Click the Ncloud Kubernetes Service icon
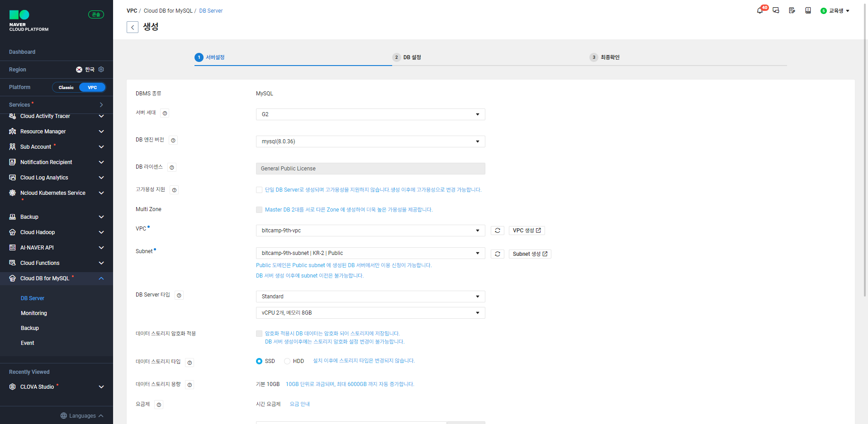The height and width of the screenshot is (424, 868). coord(13,193)
